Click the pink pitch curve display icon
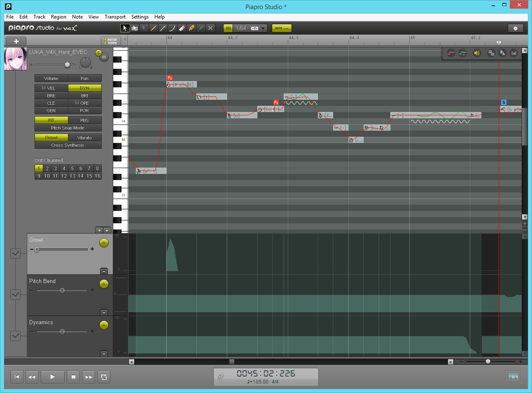 (451, 53)
